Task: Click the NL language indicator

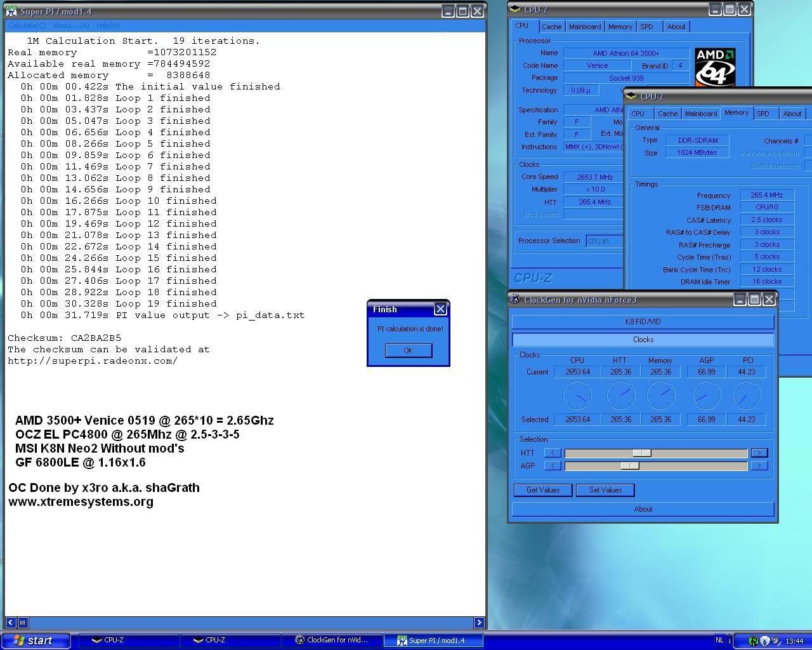Action: pyautogui.click(x=719, y=640)
